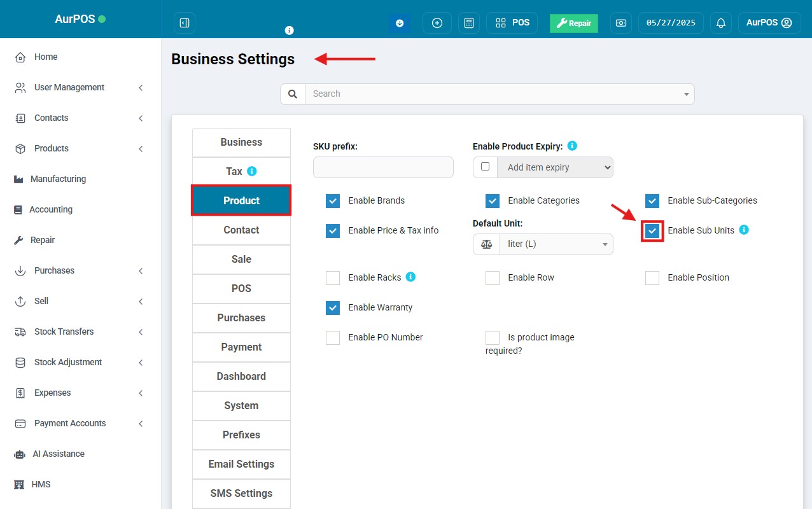
Task: Collapse the sidebar with the panel toggle icon
Action: click(185, 23)
